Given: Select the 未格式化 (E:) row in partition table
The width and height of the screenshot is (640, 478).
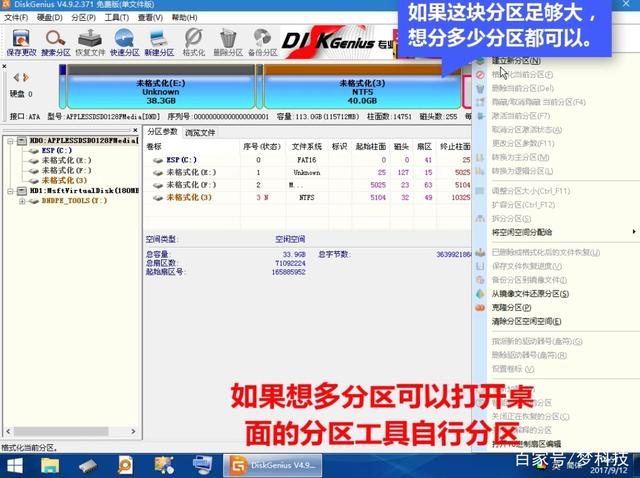Looking at the screenshot, I should [308, 173].
